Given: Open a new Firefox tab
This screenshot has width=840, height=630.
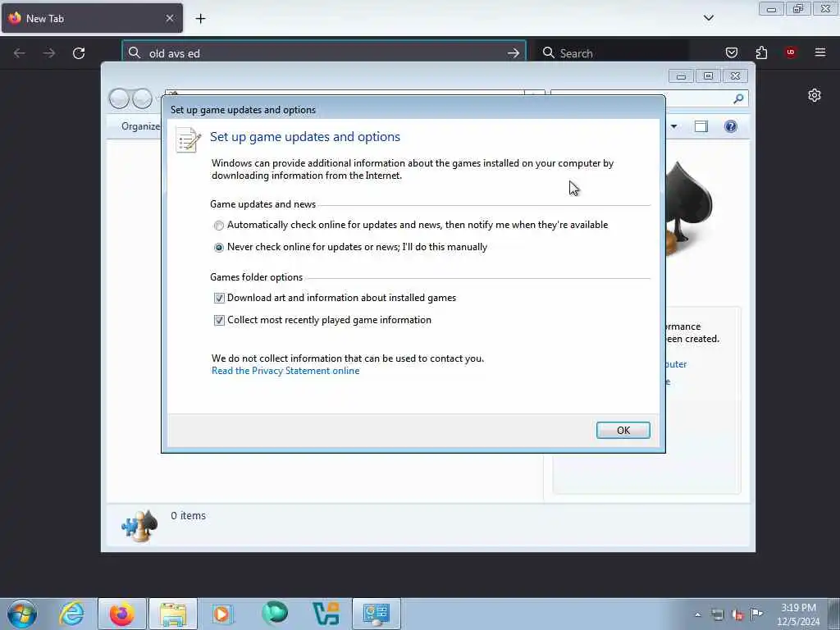Looking at the screenshot, I should (200, 19).
